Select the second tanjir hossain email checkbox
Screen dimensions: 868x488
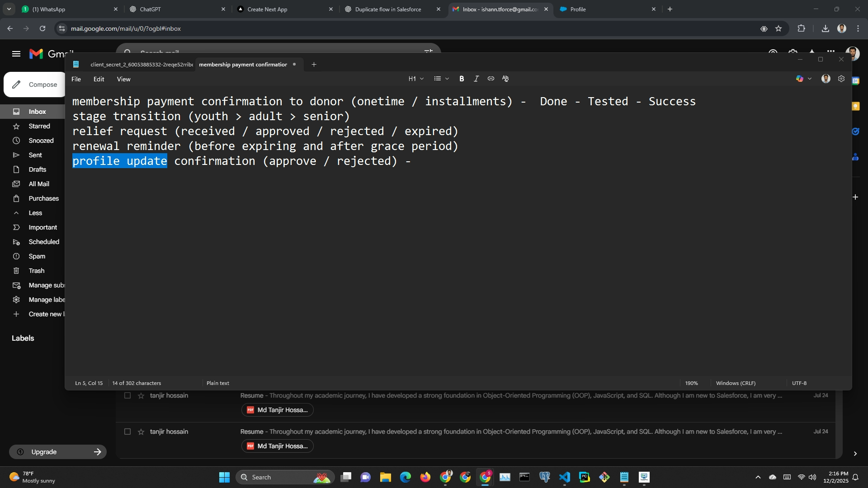coord(127,432)
